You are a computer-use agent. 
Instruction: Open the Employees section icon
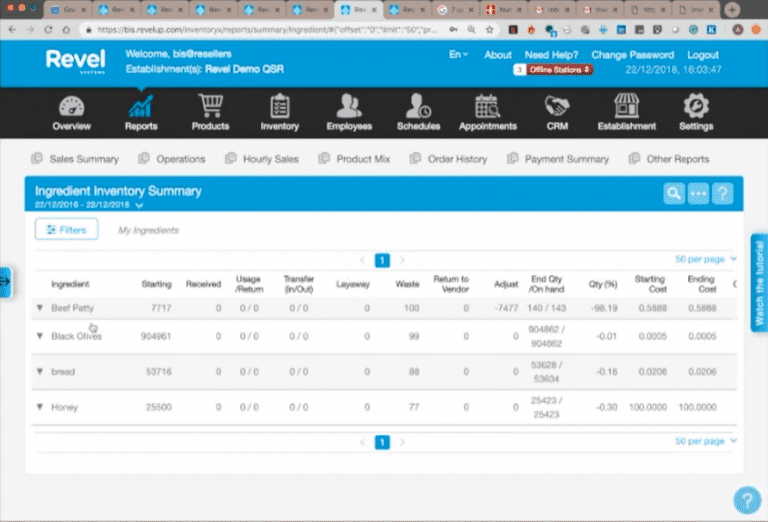349,106
